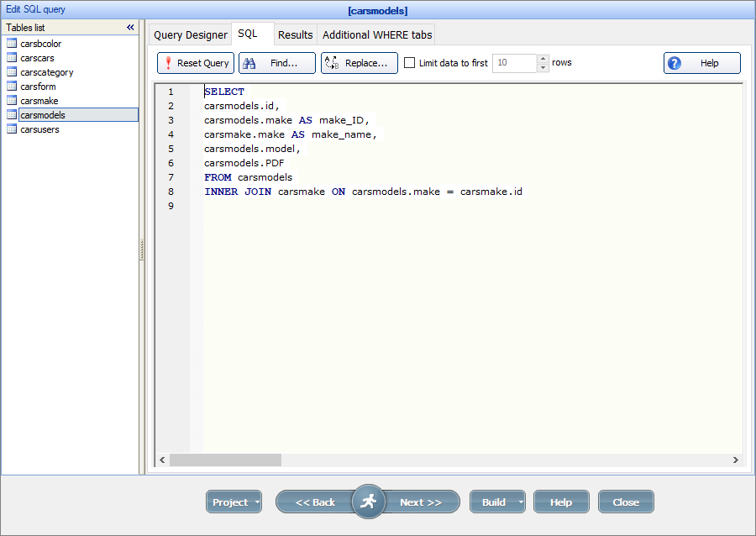Click the carsbcolor table icon
Image resolution: width=756 pixels, height=536 pixels.
tap(12, 43)
